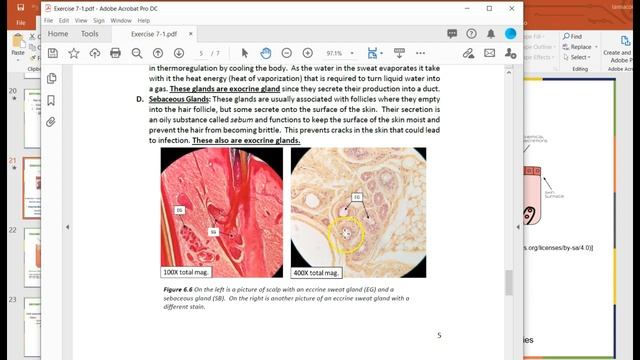
Task: Select slide 22 thumbnail in PowerPoint
Action: click(32, 258)
